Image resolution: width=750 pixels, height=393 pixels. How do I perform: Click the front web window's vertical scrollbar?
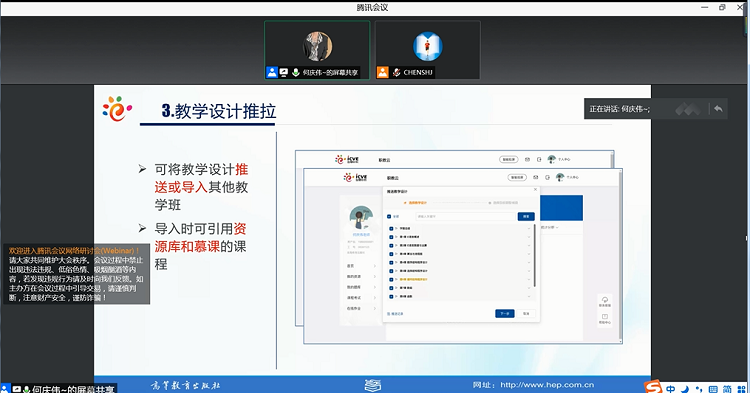[620, 256]
